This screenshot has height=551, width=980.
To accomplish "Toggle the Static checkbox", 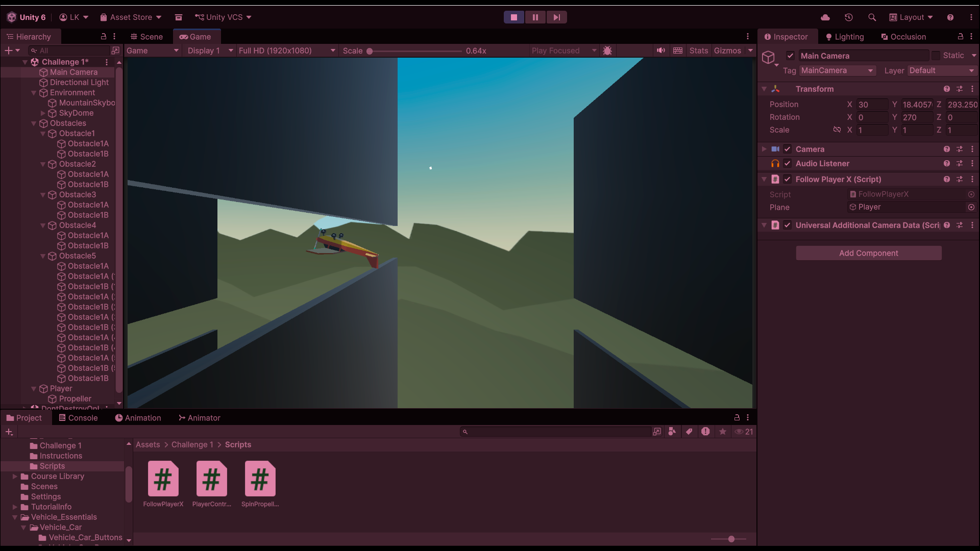I will 936,56.
